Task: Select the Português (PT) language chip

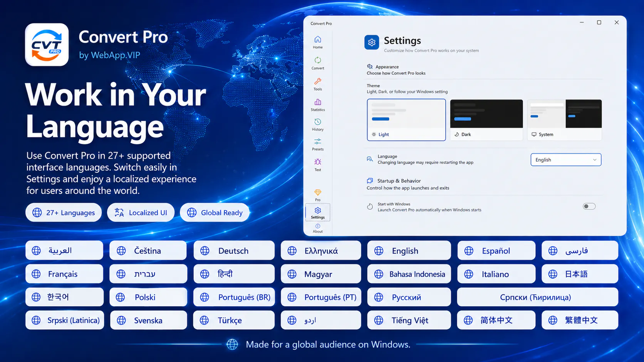Action: click(x=321, y=297)
